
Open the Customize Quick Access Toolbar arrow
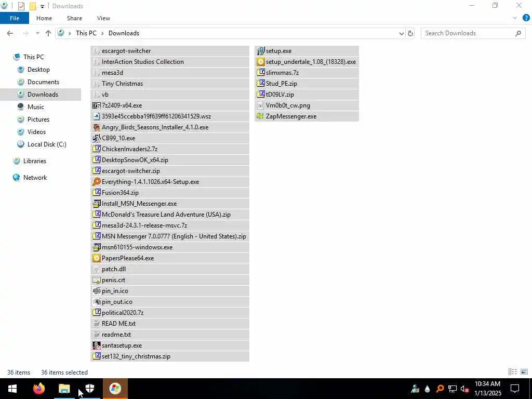pyautogui.click(x=42, y=6)
